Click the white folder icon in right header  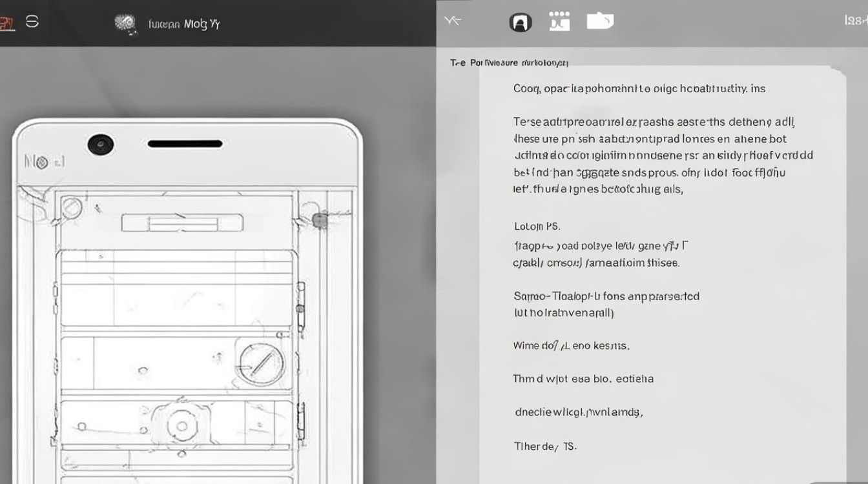(600, 21)
